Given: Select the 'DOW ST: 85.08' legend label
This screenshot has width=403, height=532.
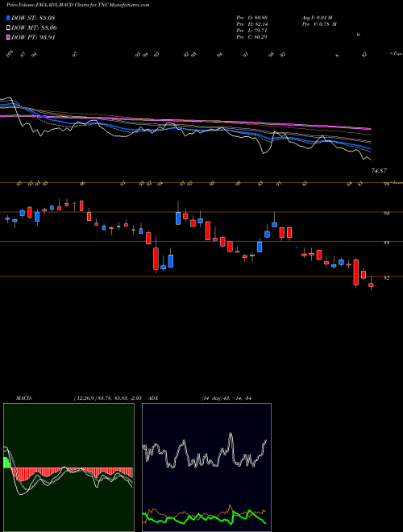Looking at the screenshot, I should pyautogui.click(x=33, y=18).
